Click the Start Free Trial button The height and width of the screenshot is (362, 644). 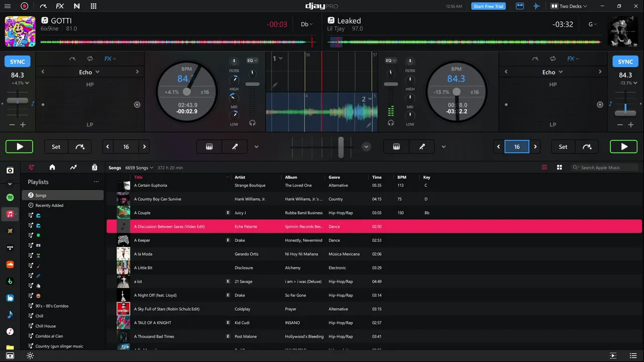pos(489,6)
